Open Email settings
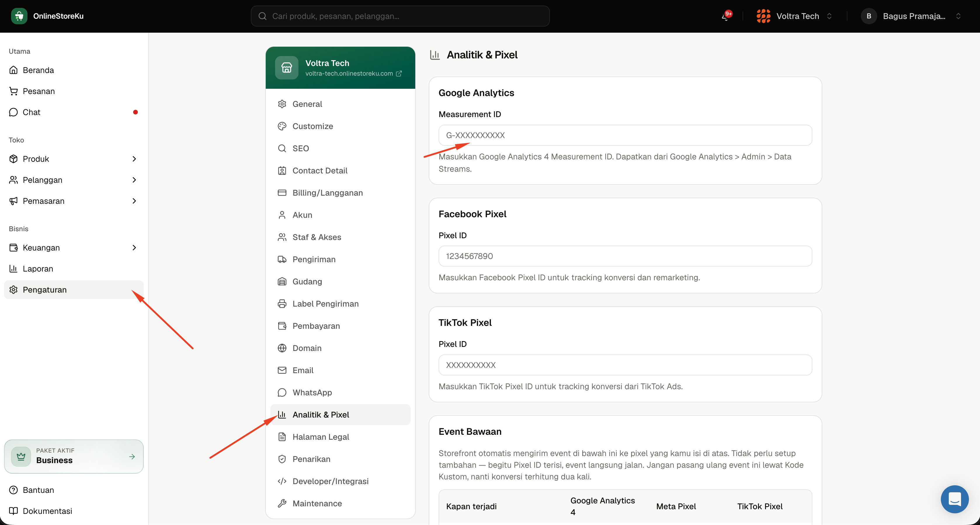The image size is (980, 525). (340, 370)
